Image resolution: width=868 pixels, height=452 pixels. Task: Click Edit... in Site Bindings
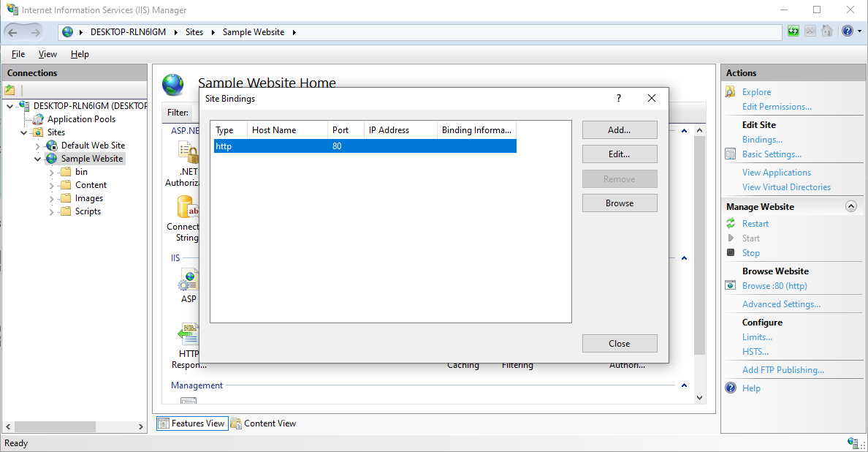(x=620, y=154)
